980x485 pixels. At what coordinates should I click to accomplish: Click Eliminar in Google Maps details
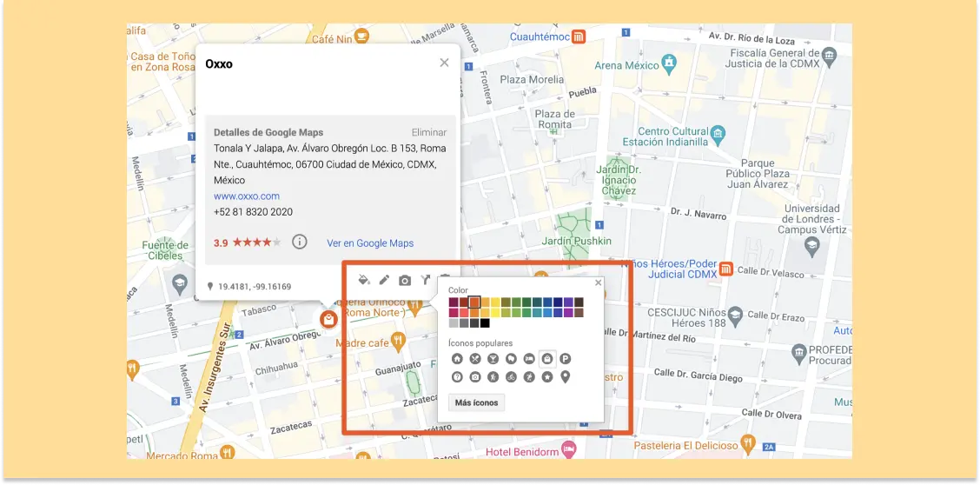(x=429, y=132)
